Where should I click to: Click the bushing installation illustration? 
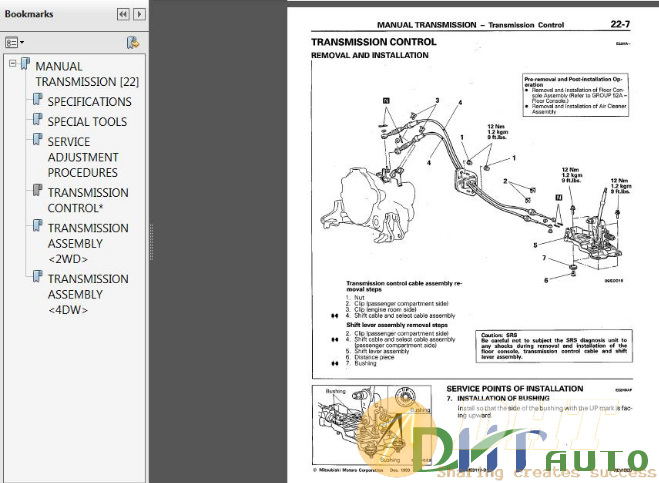372,425
